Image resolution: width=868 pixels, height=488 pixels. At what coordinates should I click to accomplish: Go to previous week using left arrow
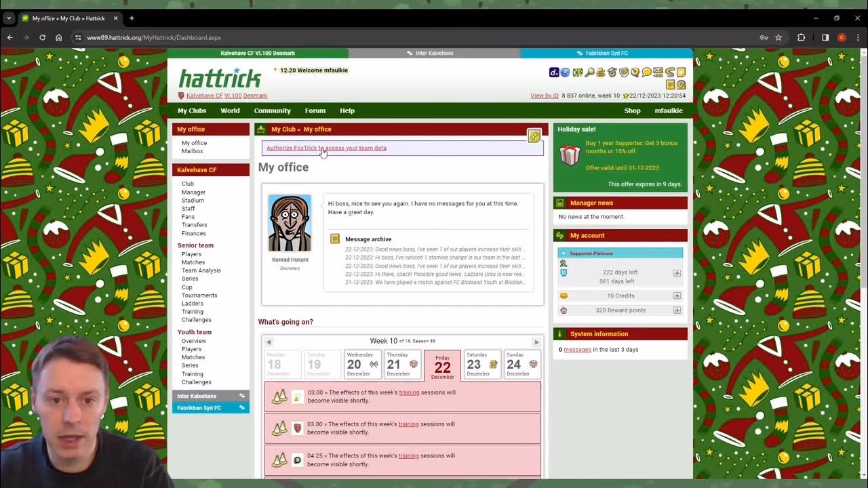269,342
